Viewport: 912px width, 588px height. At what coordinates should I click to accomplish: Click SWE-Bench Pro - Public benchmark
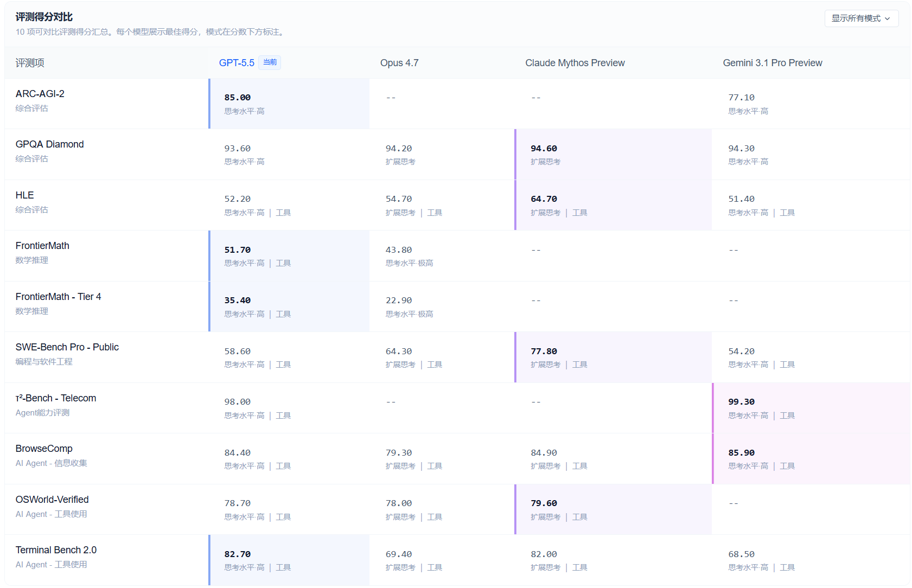67,347
